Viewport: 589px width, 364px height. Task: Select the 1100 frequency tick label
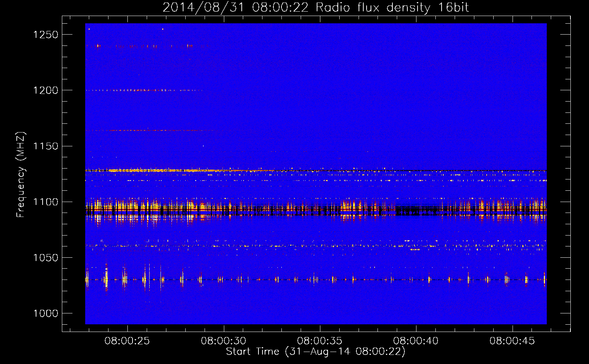tap(46, 202)
